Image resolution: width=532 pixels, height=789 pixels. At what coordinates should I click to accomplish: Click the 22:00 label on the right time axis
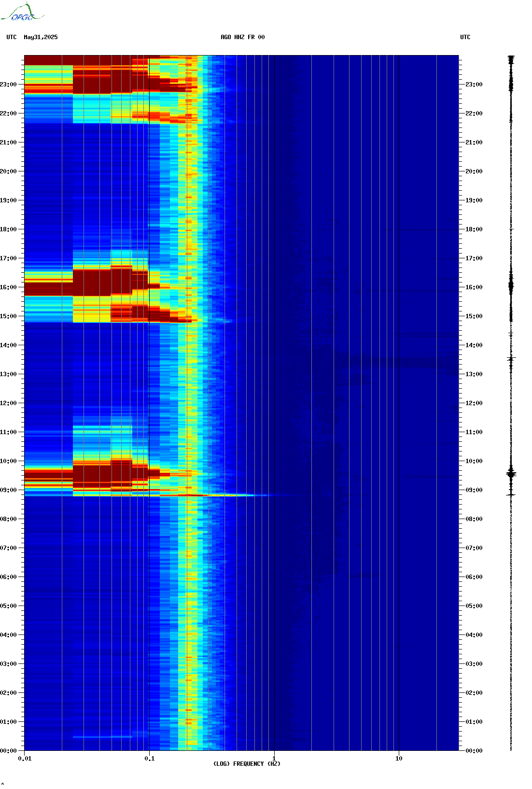coord(474,113)
